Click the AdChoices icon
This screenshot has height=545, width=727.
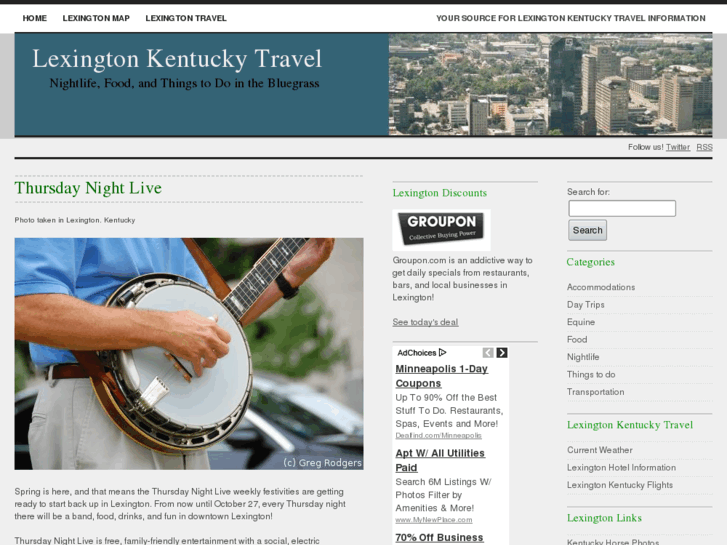[442, 353]
